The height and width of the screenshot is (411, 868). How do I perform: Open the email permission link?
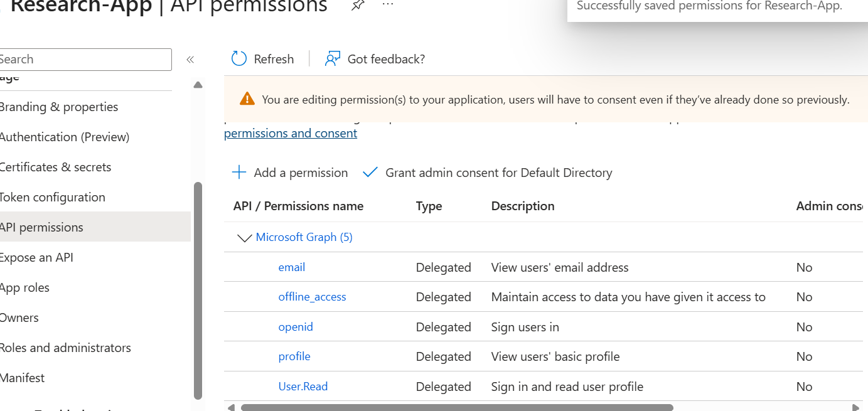292,267
